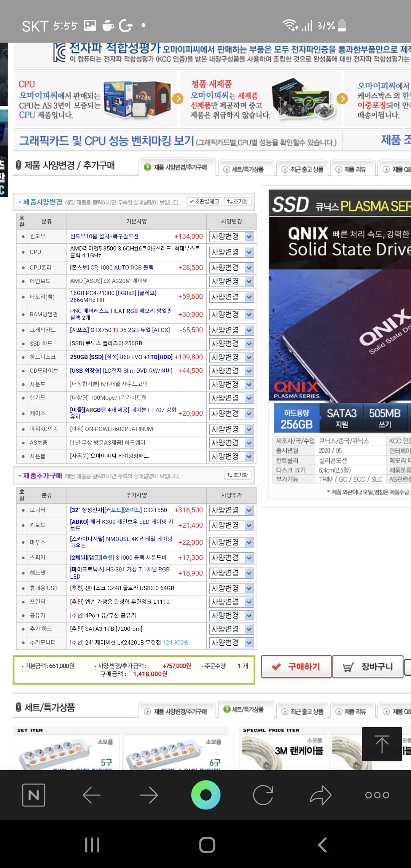Switch to upper 세트/특가상품 tab
This screenshot has height=868, width=411.
click(246, 169)
